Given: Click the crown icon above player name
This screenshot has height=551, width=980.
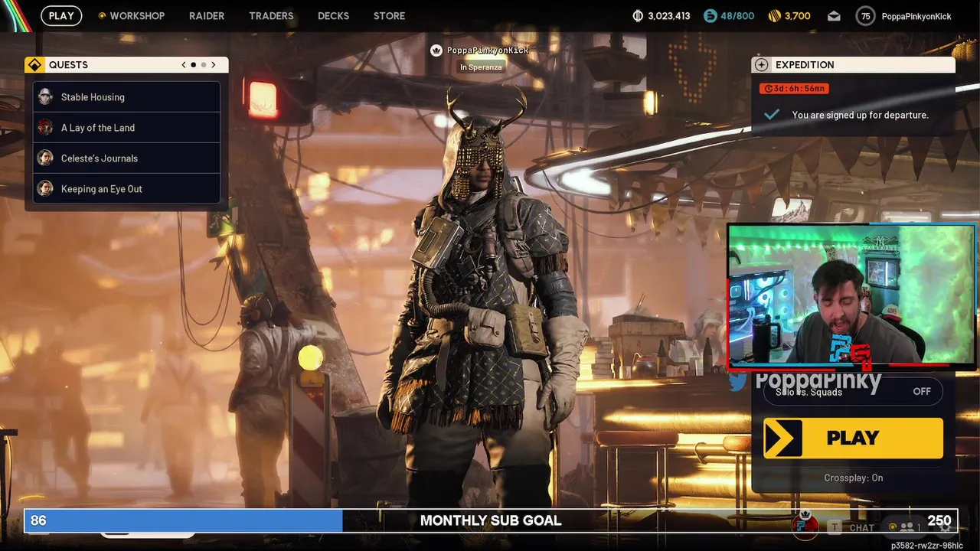Looking at the screenshot, I should pos(436,51).
